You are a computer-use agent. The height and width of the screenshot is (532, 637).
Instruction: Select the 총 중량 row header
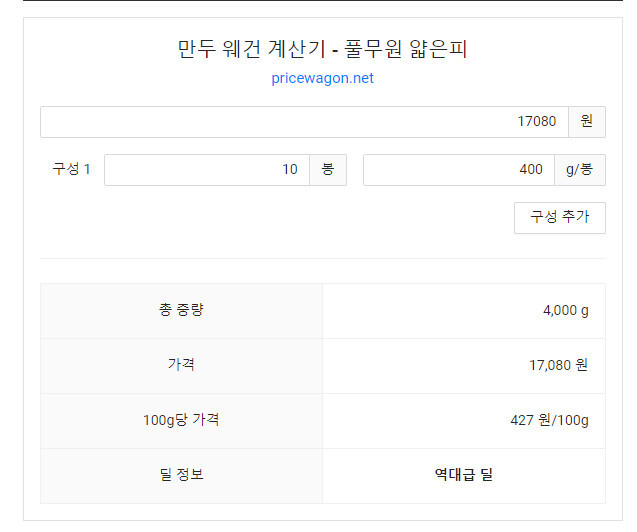pos(181,311)
